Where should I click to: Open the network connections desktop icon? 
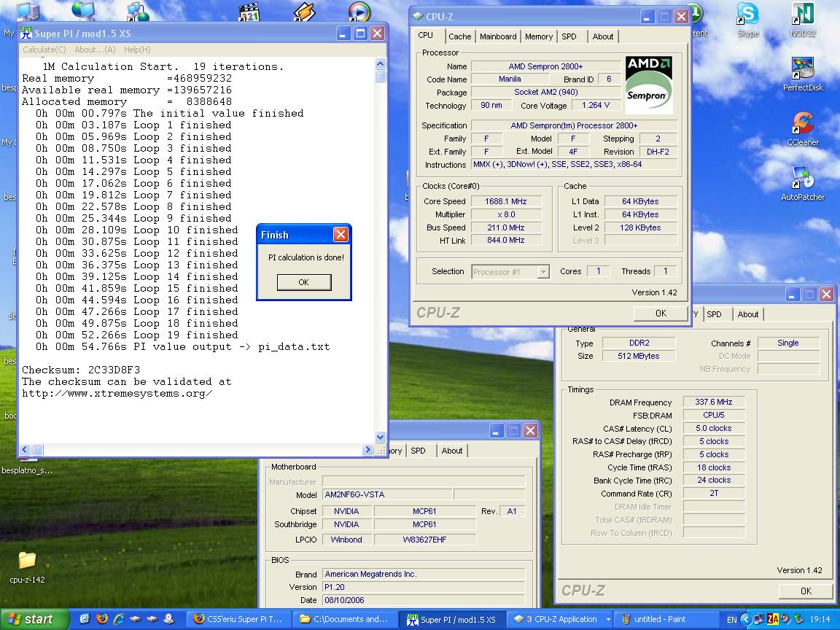pos(138,12)
